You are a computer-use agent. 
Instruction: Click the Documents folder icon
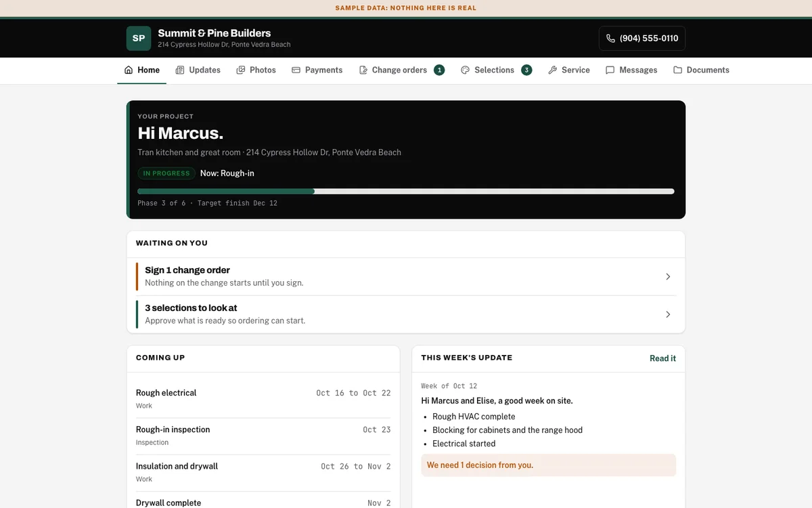click(x=677, y=70)
